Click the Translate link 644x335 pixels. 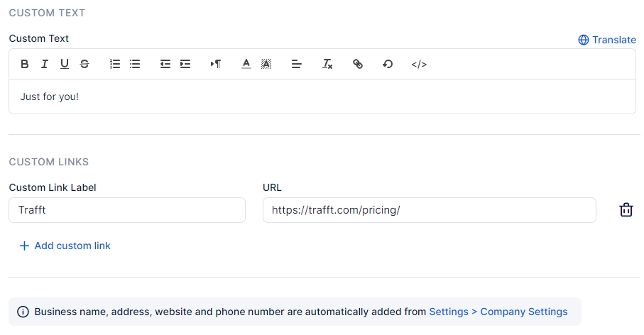pos(607,40)
